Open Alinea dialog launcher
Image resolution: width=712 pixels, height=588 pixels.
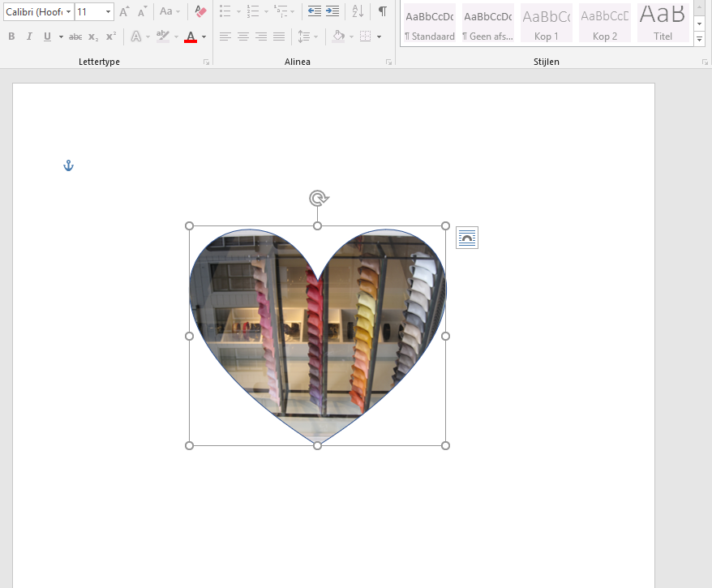tap(388, 62)
